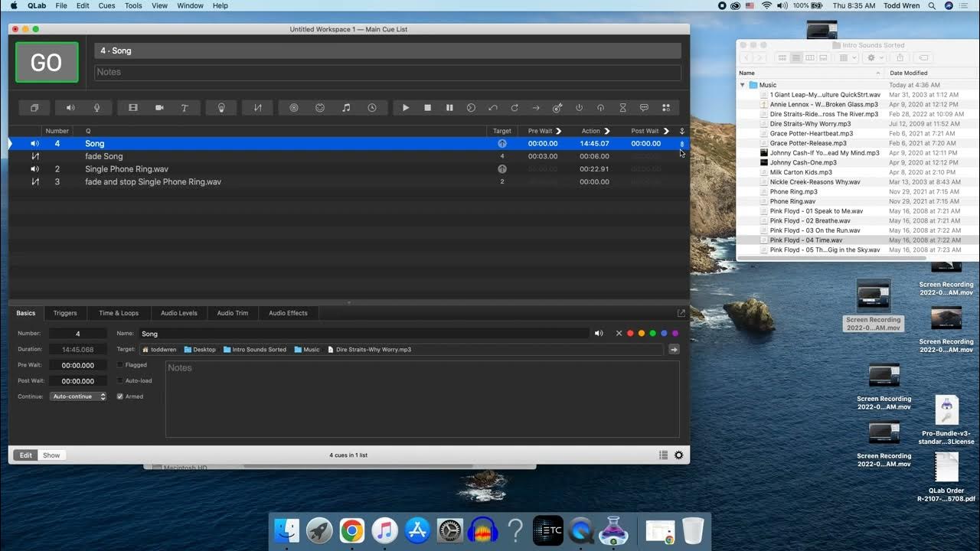Screen dimensions: 980x551
Task: Enable the Auto-load checkbox
Action: tap(119, 380)
